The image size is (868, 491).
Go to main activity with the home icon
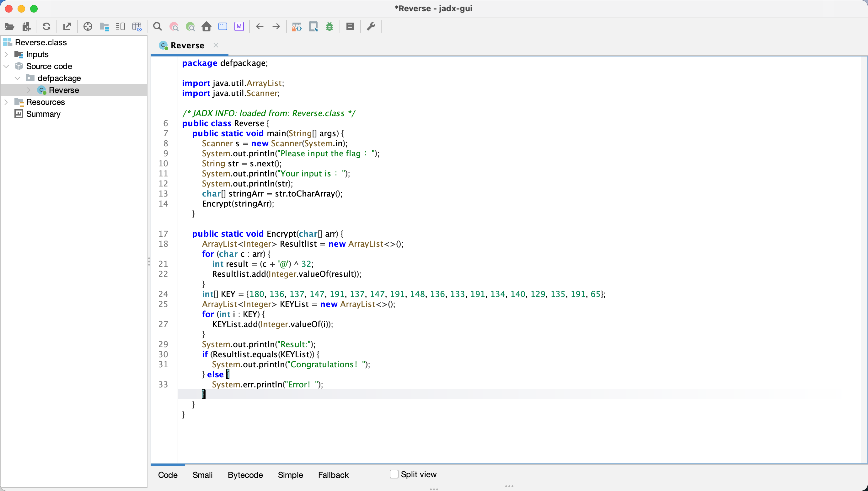point(206,27)
